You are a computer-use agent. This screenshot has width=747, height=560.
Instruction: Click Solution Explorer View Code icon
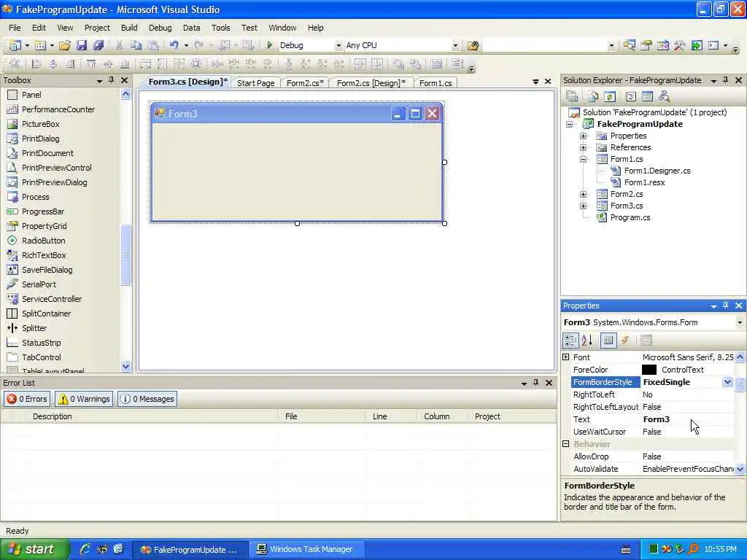point(631,97)
